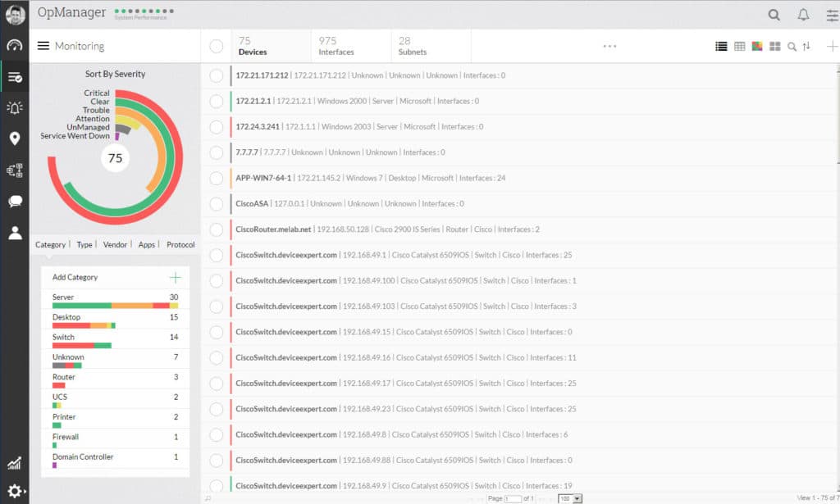
Task: Click the 75 total in donut center
Action: (x=115, y=158)
